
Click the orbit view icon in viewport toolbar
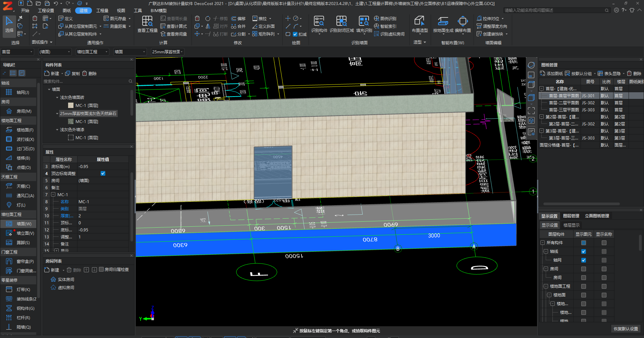pos(531,65)
